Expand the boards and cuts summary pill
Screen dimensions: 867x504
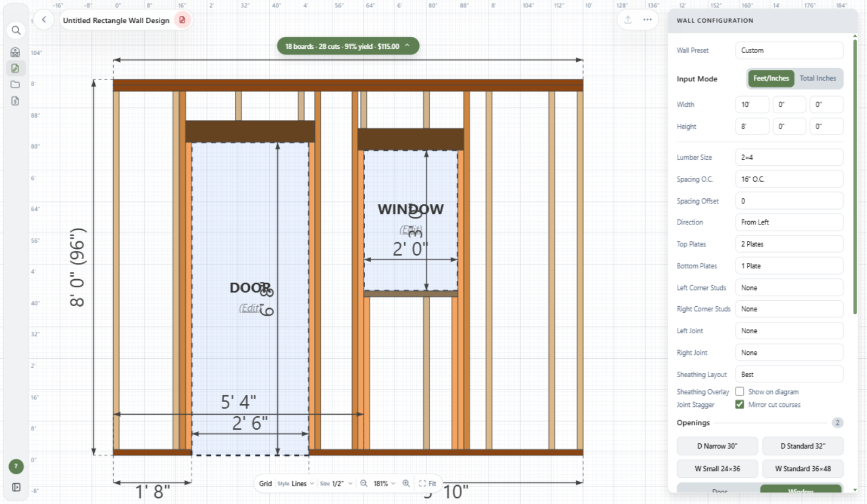[x=348, y=46]
